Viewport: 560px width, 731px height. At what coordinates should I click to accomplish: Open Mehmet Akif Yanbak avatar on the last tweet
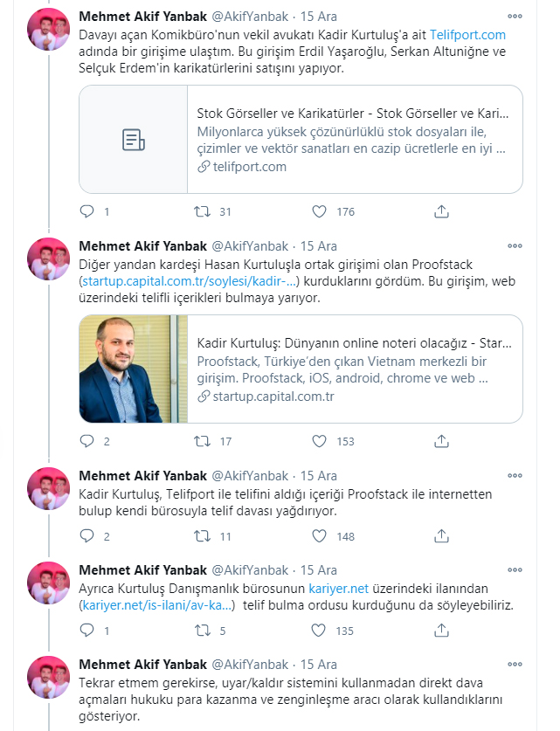point(49,677)
